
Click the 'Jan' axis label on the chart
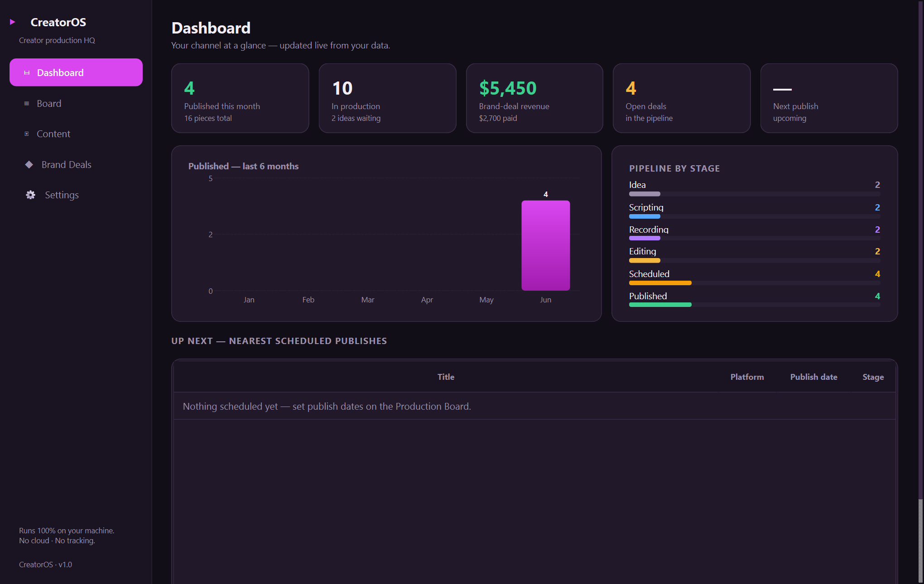coord(249,300)
